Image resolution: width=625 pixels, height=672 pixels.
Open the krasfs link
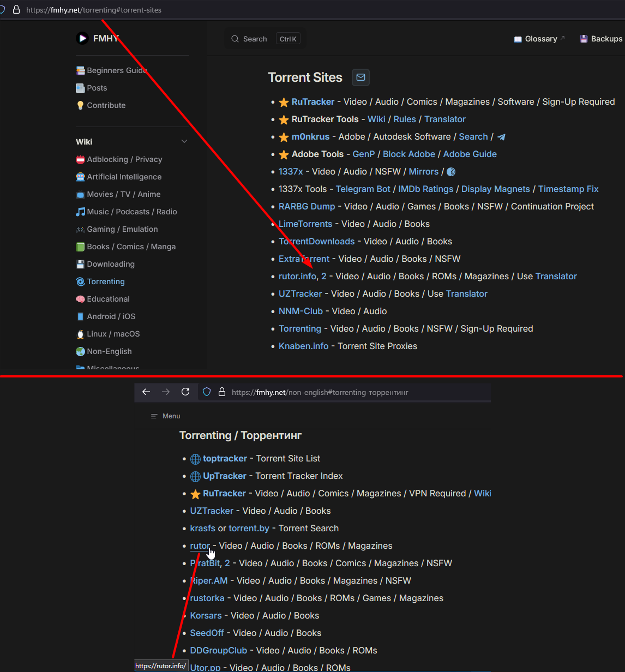click(x=203, y=528)
